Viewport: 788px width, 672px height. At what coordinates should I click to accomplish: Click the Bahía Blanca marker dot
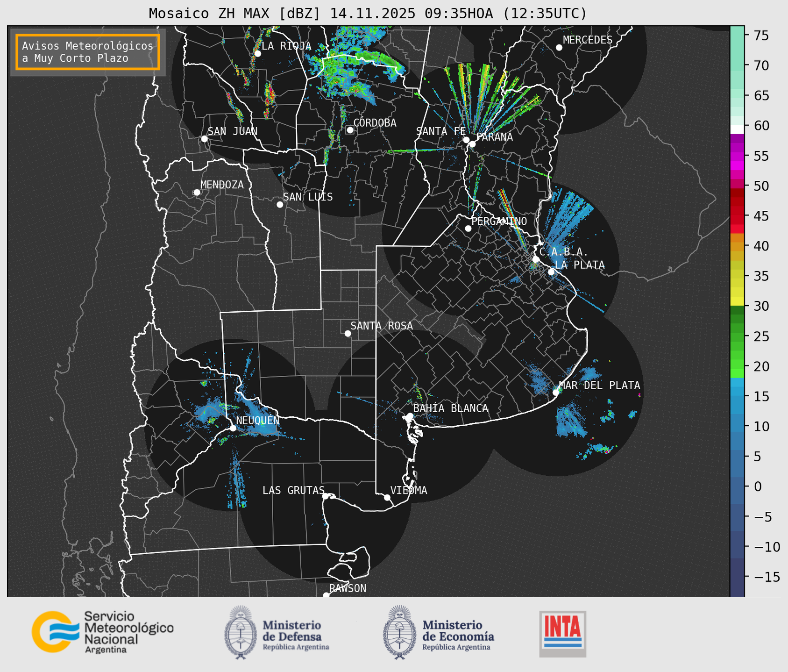410,416
